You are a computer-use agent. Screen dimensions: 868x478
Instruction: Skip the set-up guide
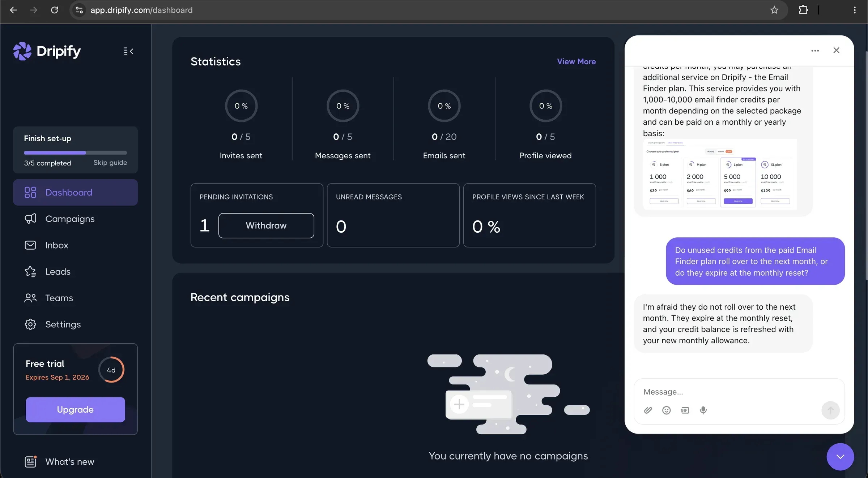[110, 163]
